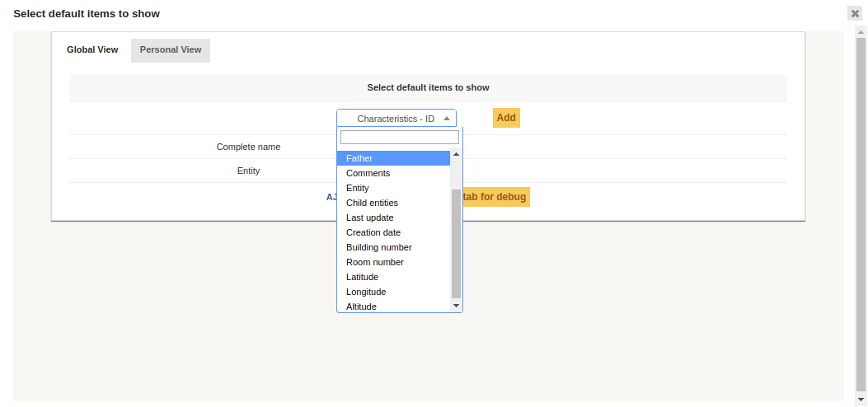Viewport: 868px width, 407px height.
Task: Click the dropdown search input field
Action: tap(400, 137)
